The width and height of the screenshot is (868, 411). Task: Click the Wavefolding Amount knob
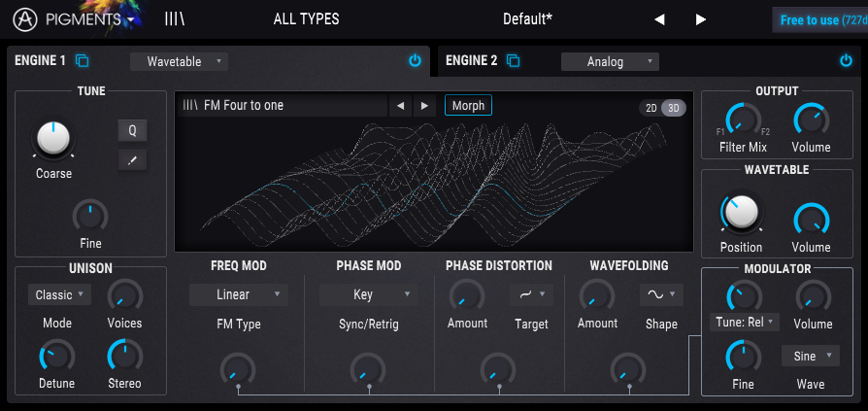pyautogui.click(x=597, y=295)
